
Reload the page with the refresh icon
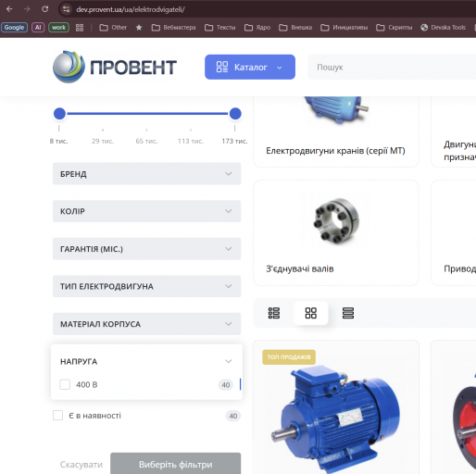[x=45, y=9]
